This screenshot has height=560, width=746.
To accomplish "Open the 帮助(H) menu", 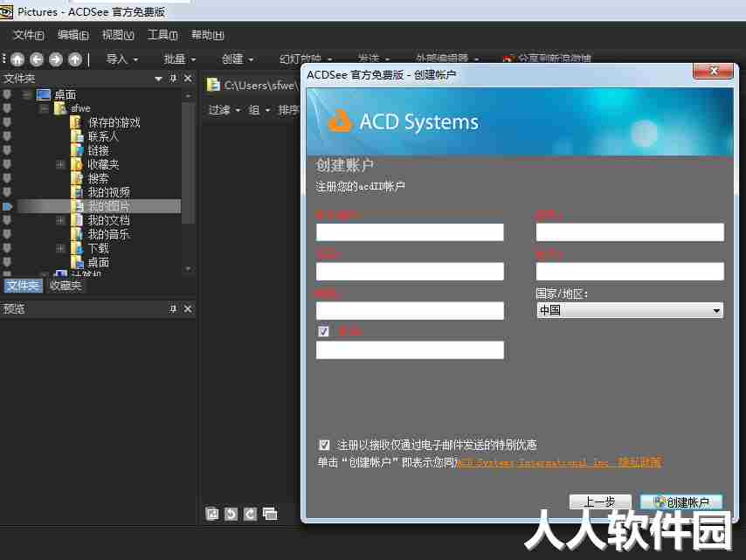I will tap(207, 35).
